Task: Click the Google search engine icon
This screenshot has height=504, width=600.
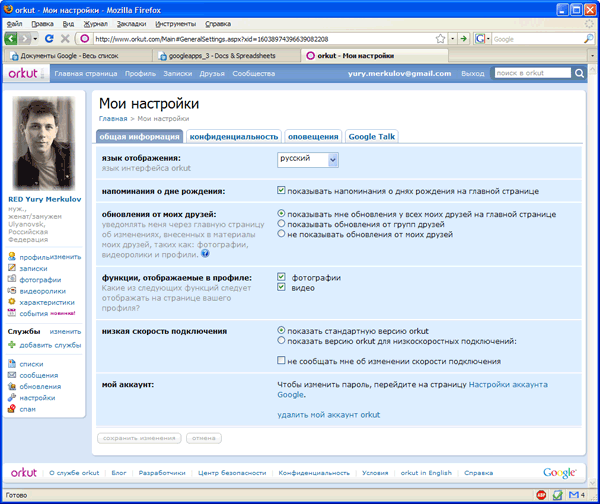Action: 480,39
